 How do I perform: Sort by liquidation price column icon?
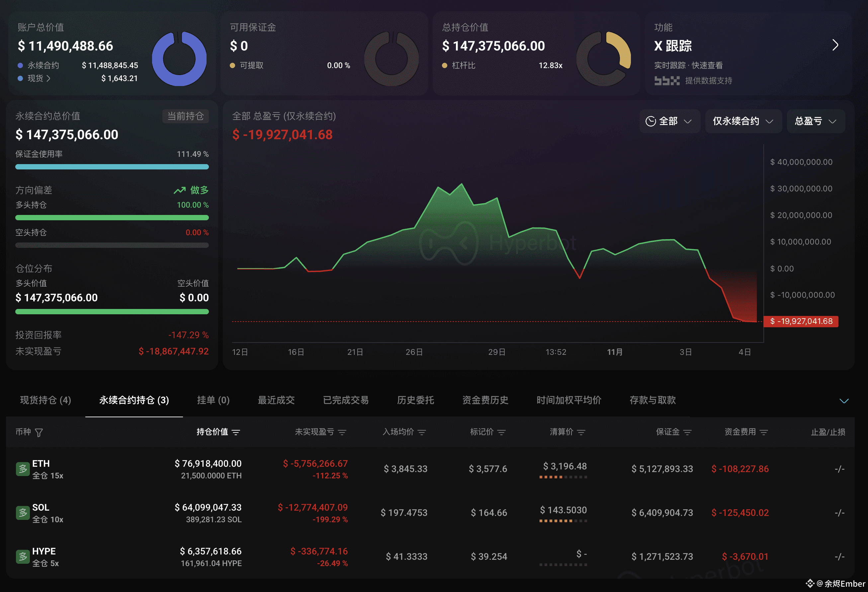[x=581, y=432]
